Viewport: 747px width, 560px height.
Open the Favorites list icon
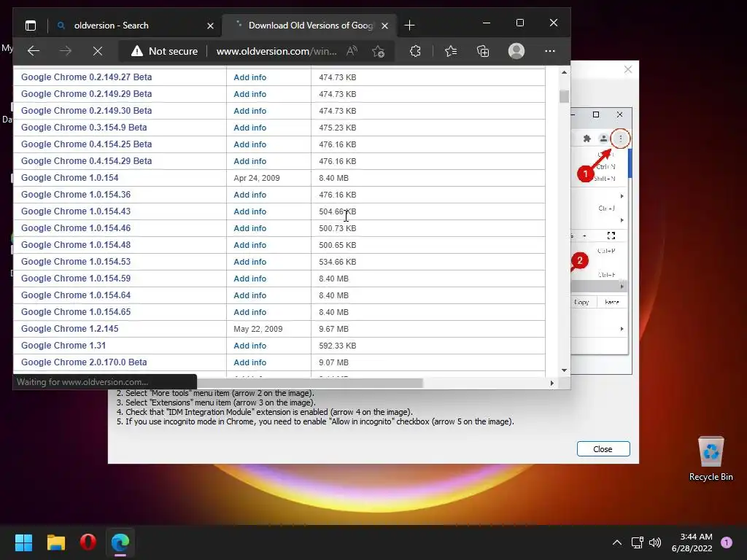click(451, 51)
